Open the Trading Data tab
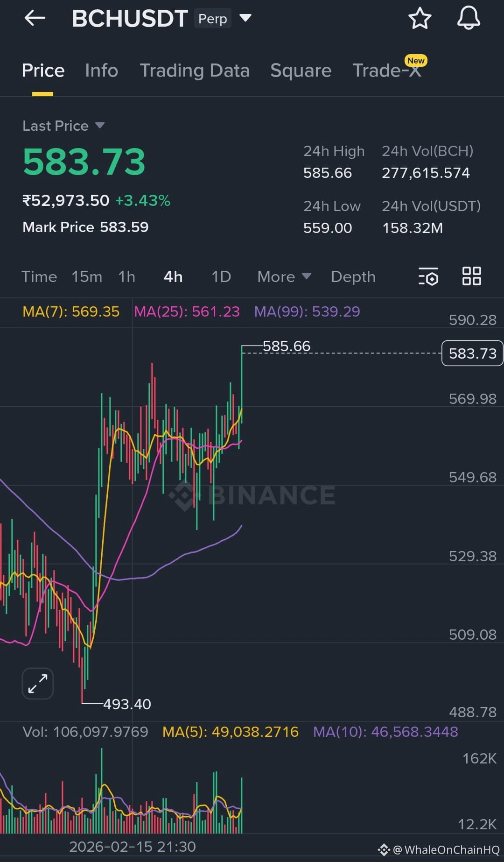This screenshot has height=862, width=504. click(x=195, y=71)
